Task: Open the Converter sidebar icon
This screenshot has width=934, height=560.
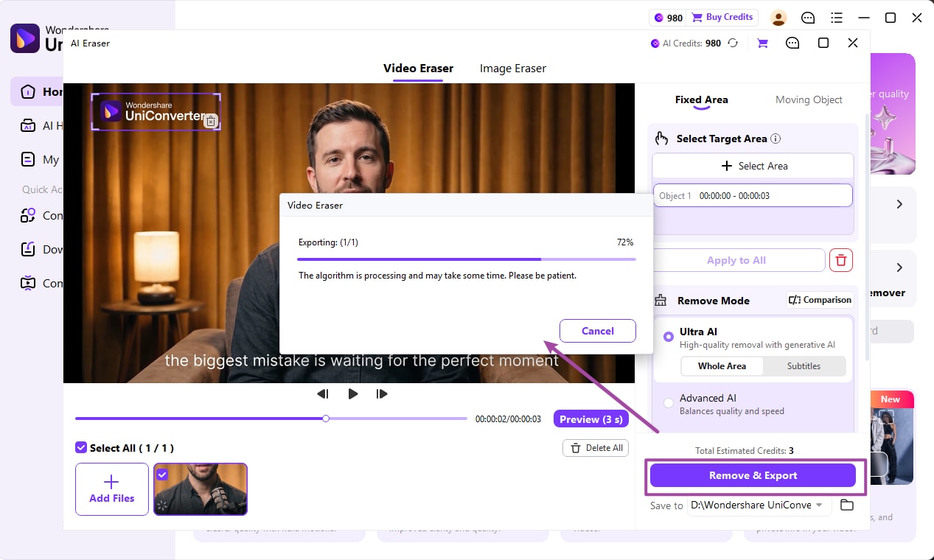Action: [28, 216]
